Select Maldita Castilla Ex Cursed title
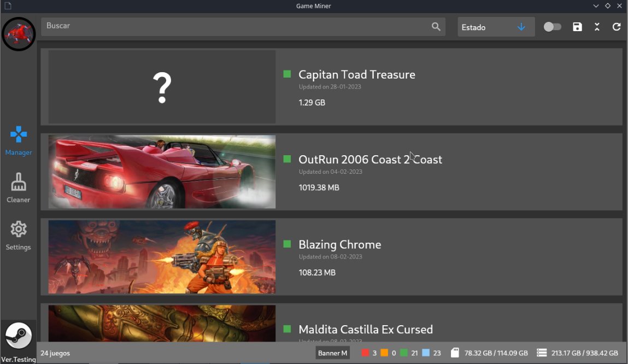Viewport: 628px width, 364px height. 366,330
